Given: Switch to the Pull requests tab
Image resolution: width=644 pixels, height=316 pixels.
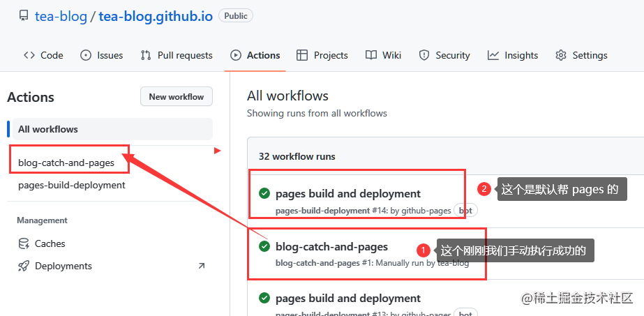Looking at the screenshot, I should coord(177,55).
